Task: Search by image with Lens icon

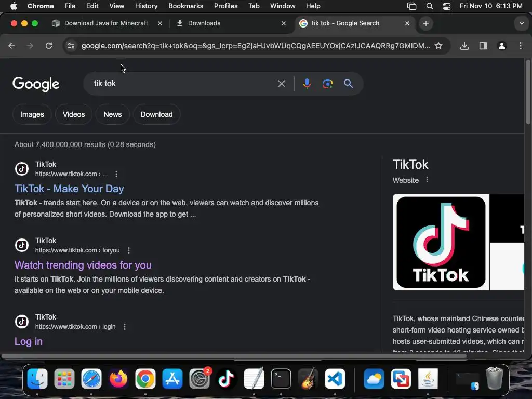Action: (x=327, y=84)
